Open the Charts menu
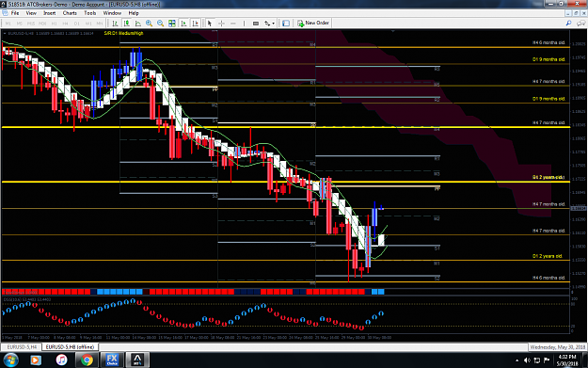This screenshot has width=588, height=368. pyautogui.click(x=70, y=13)
